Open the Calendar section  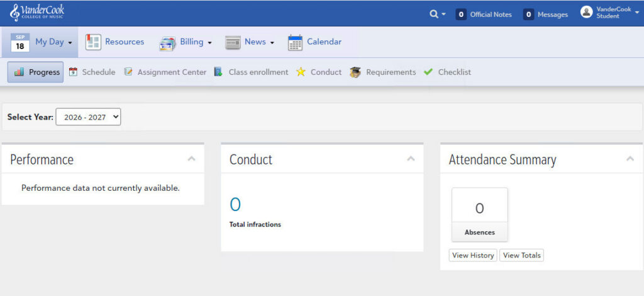(x=324, y=42)
